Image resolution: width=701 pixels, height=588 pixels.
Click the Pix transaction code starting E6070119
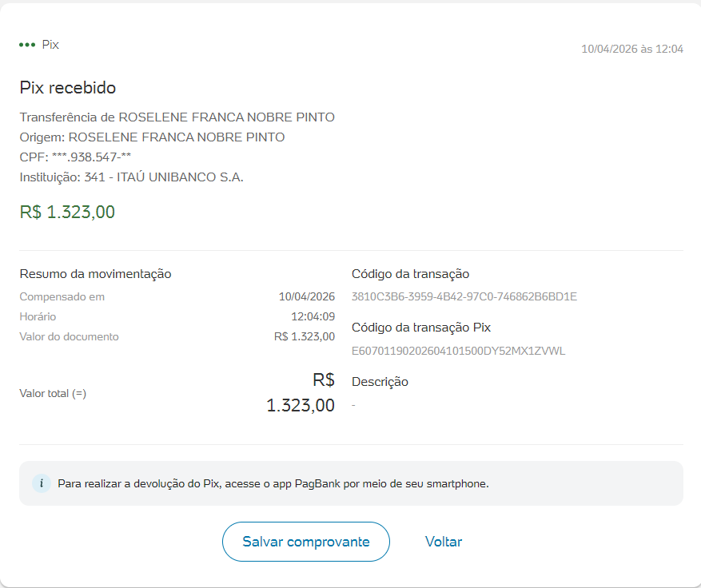pos(458,351)
